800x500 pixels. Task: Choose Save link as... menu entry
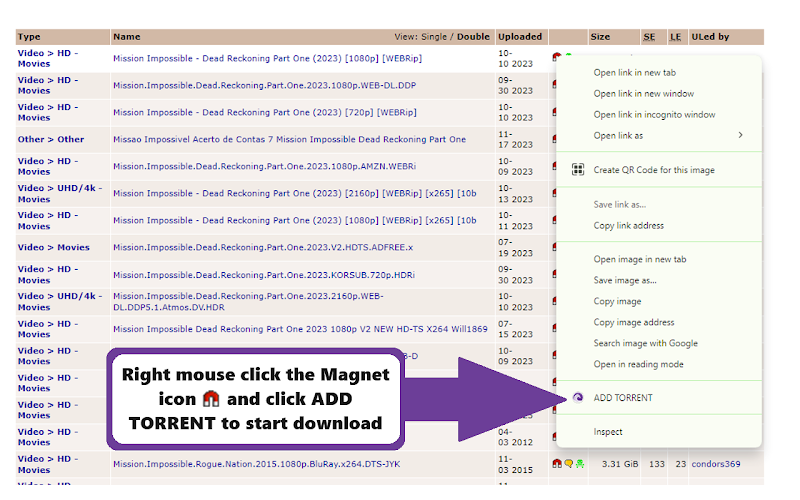tap(619, 205)
